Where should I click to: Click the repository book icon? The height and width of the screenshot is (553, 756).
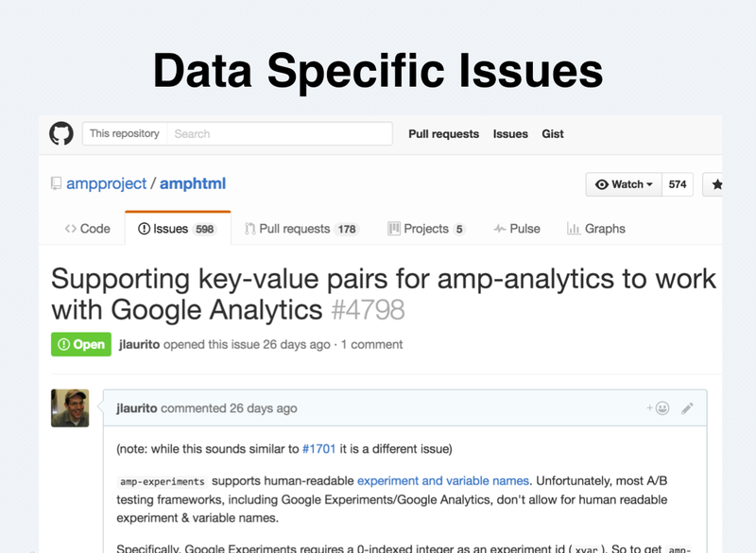pos(57,183)
